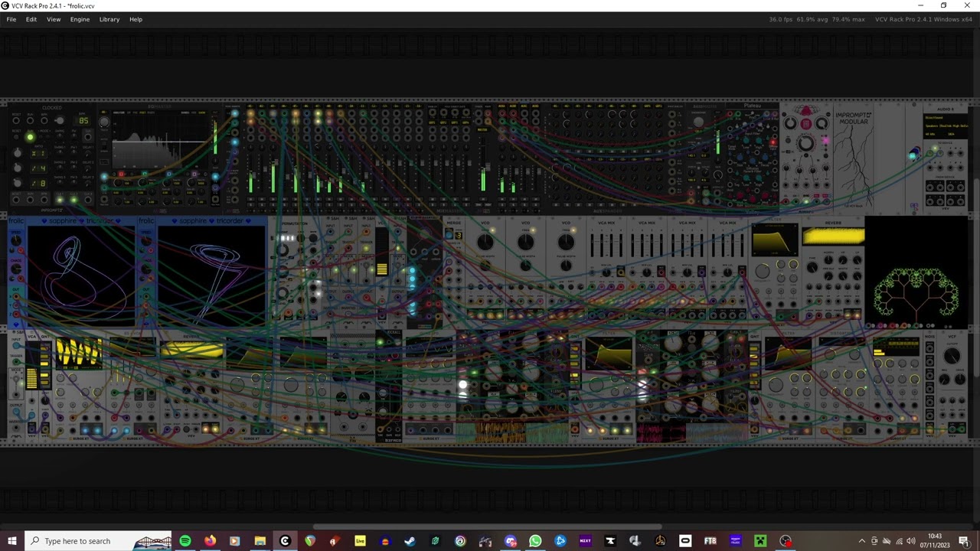Screen dimensions: 980x551
Task: Open Firefox from the taskbar
Action: click(x=210, y=541)
